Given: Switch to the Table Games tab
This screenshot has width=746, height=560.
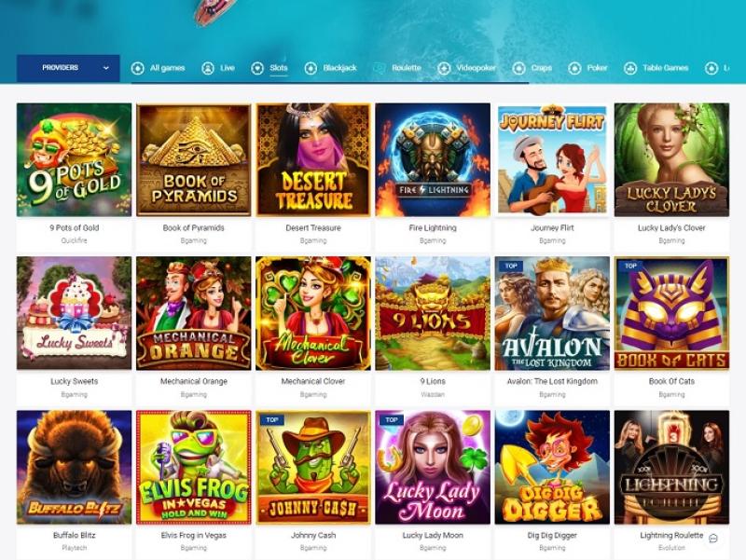Looking at the screenshot, I should tap(665, 68).
